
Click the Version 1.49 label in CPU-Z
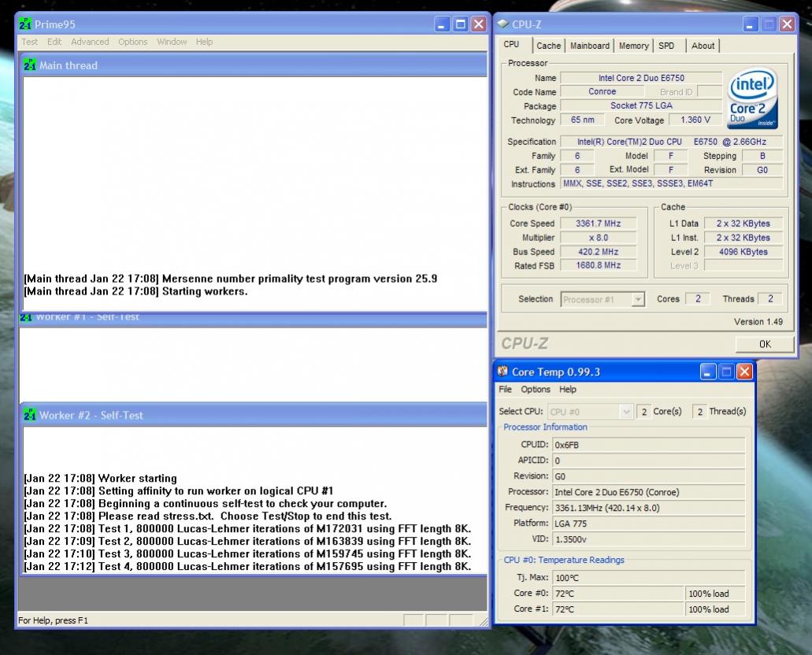pos(758,321)
